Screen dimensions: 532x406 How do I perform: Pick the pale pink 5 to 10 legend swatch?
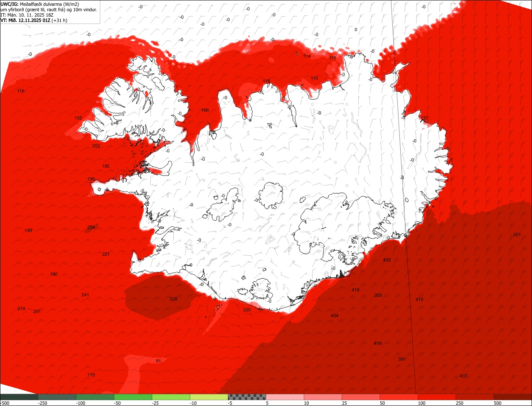pyautogui.click(x=285, y=397)
